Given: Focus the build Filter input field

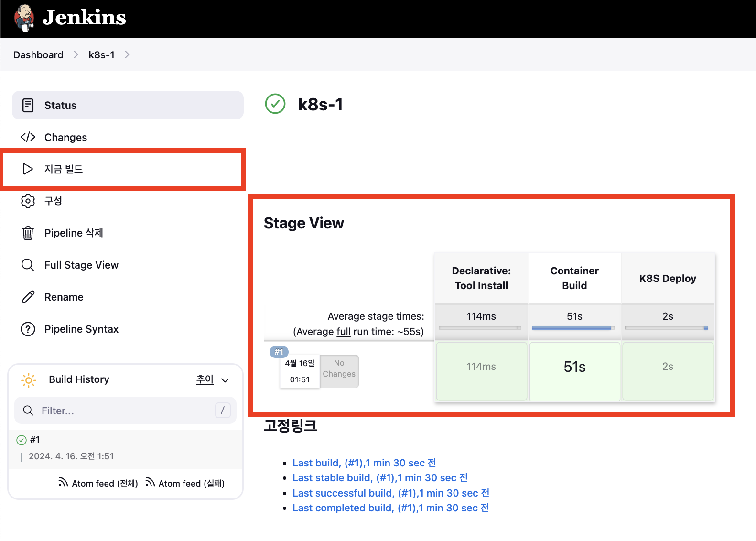Looking at the screenshot, I should (x=125, y=411).
